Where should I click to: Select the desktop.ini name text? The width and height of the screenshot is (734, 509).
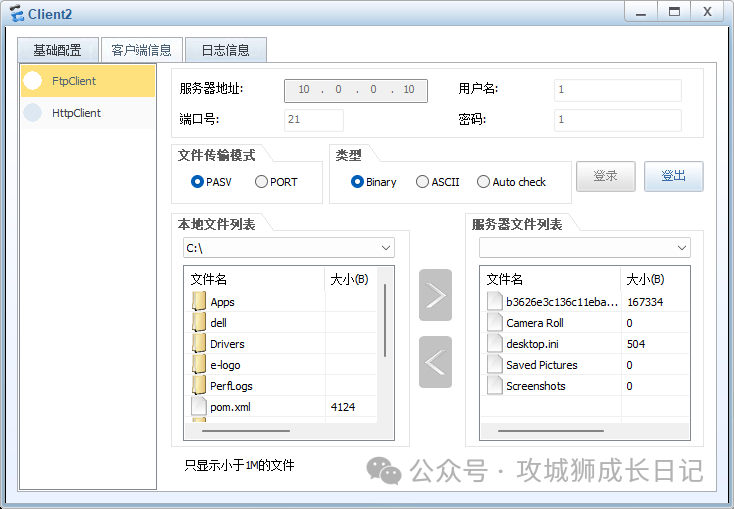532,344
